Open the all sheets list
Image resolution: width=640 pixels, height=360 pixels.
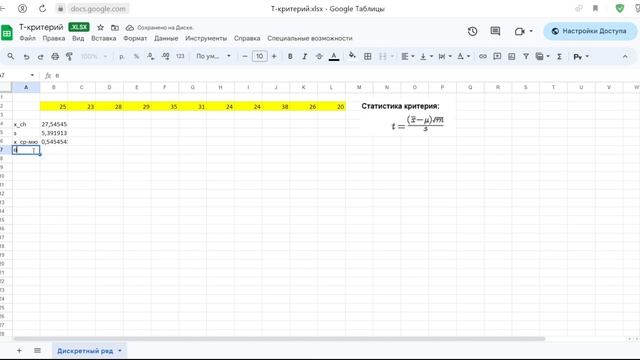coord(37,350)
